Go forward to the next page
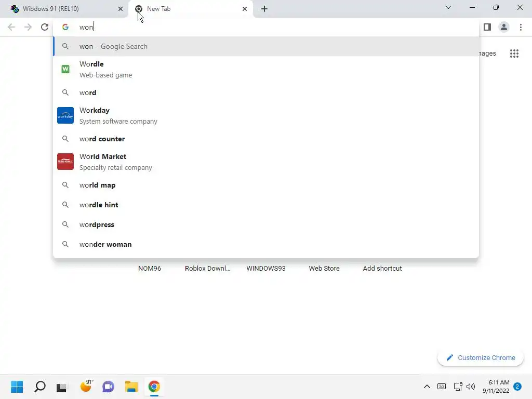Viewport: 532px width, 399px height. (28, 27)
